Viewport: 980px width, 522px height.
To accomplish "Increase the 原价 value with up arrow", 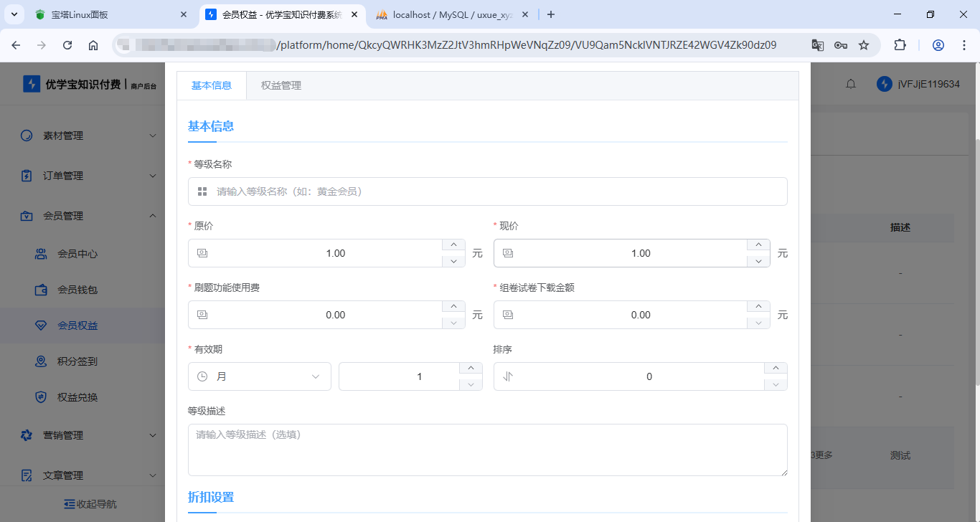I will pyautogui.click(x=453, y=246).
